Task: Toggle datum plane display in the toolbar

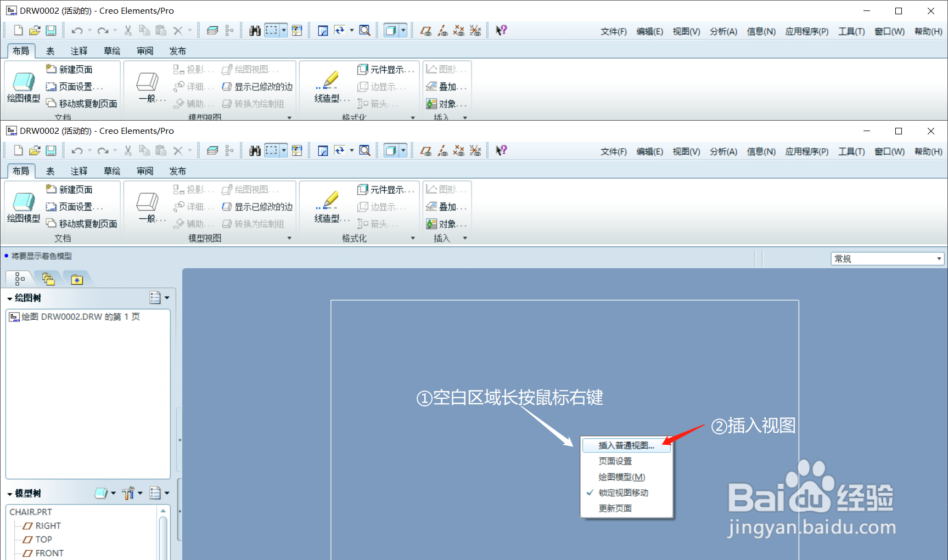Action: point(427,150)
